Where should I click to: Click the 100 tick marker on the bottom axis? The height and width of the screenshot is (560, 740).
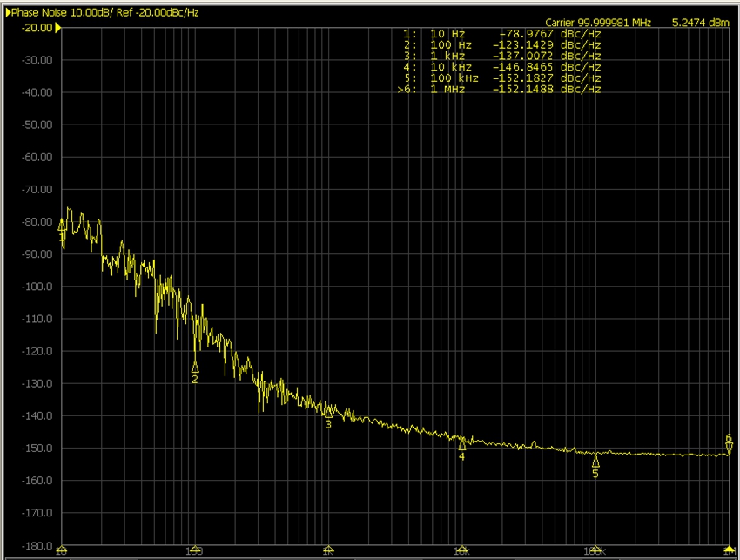[x=195, y=550]
